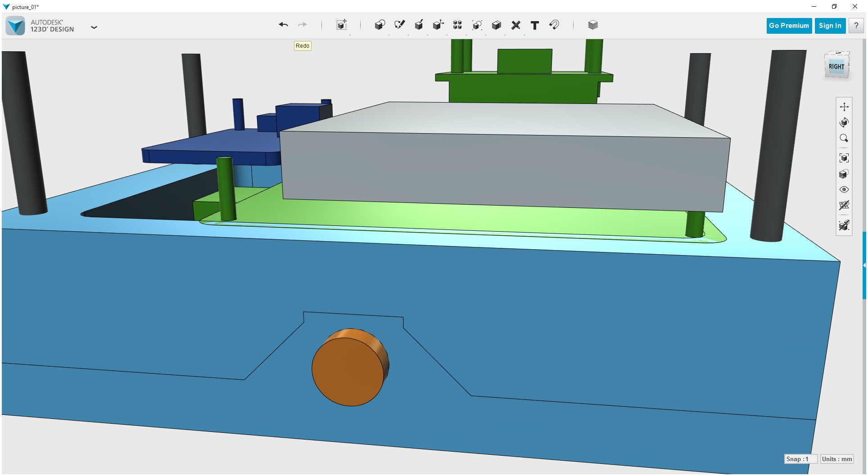This screenshot has height=476, width=868.
Task: Open the 123D Design main menu chevron
Action: 94,27
